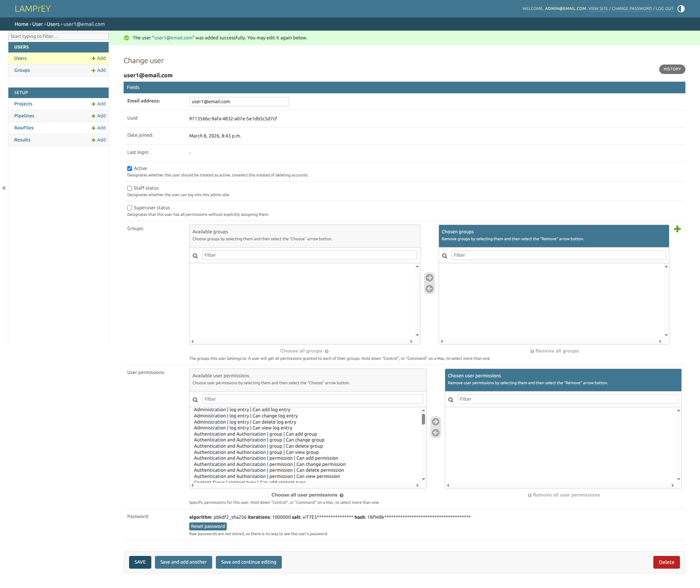Select 'Can add log entry' permission
The width and height of the screenshot is (700, 588).
242,410
